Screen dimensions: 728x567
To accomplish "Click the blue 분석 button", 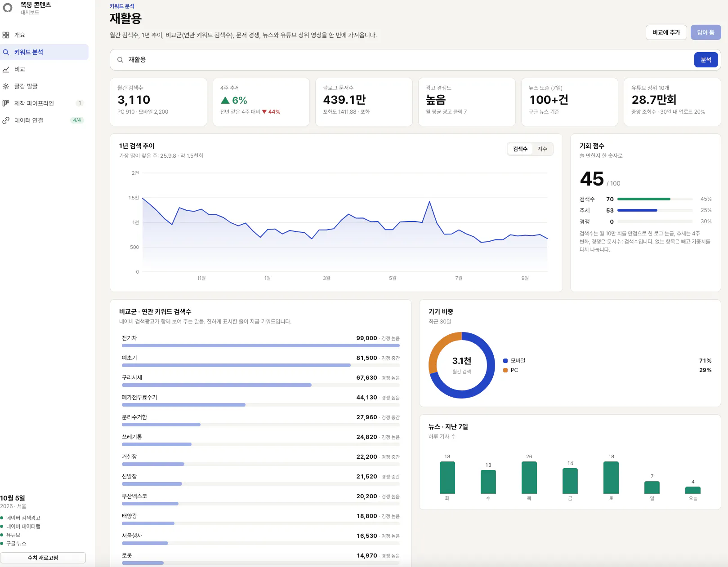I will point(706,60).
